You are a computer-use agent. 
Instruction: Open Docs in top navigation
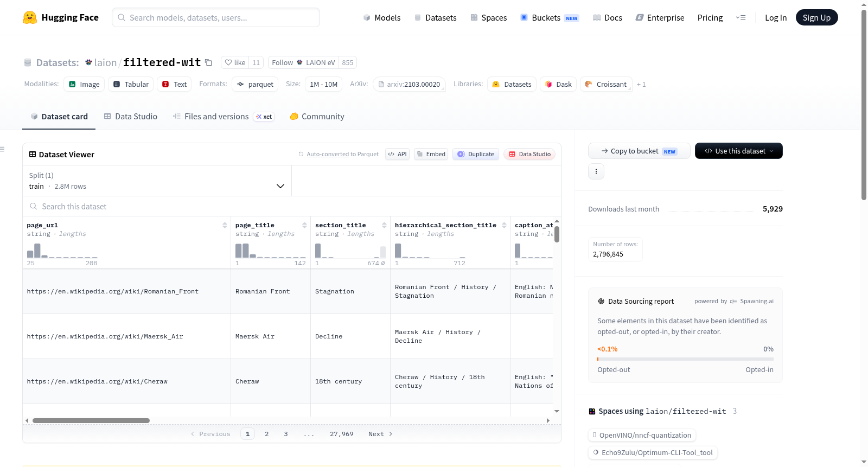point(608,18)
